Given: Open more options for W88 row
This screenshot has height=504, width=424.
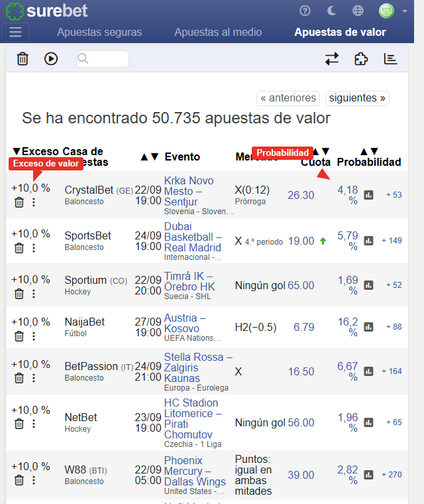Looking at the screenshot, I should [34, 481].
